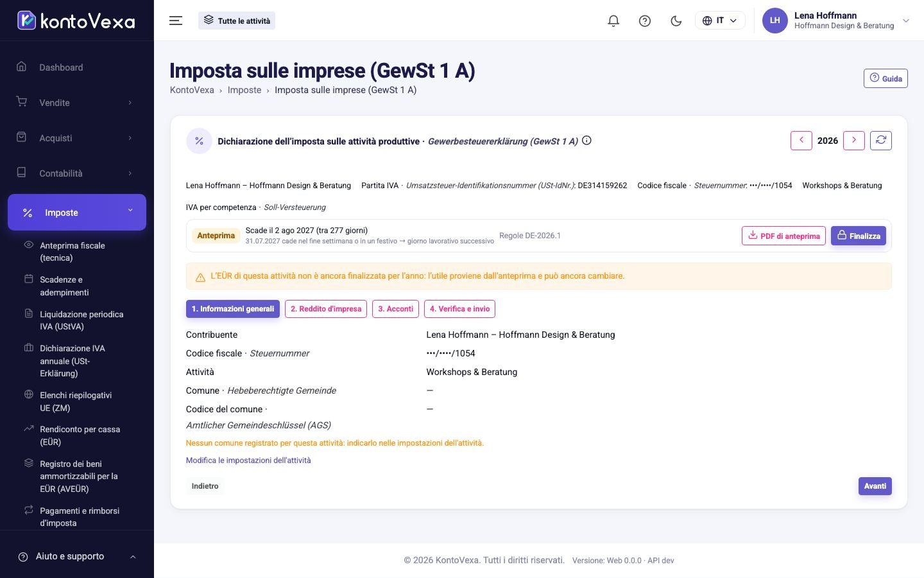Click the Indietro button
Screen dimensions: 924x578
pos(205,486)
